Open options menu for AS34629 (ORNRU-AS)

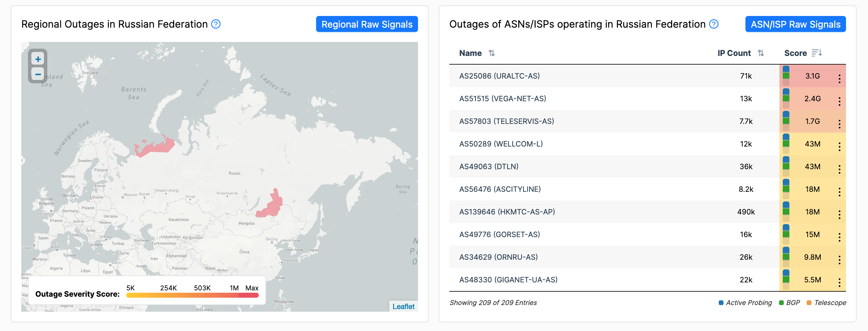point(840,257)
